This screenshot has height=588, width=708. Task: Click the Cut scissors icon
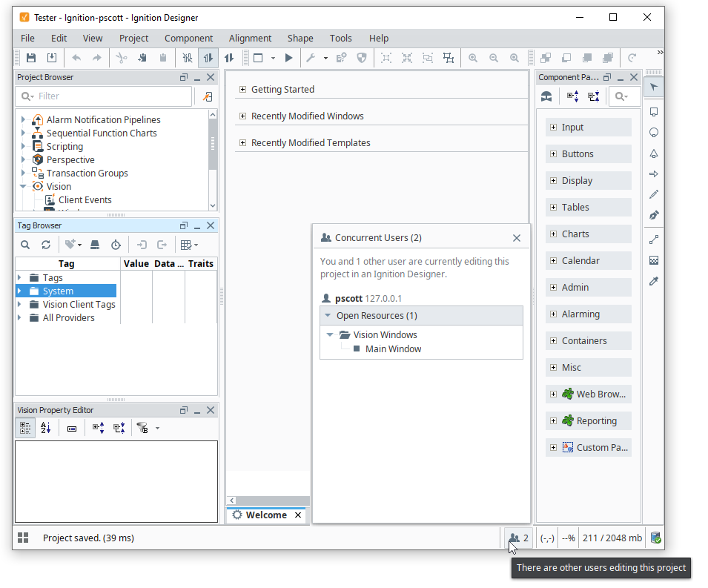[x=122, y=58]
